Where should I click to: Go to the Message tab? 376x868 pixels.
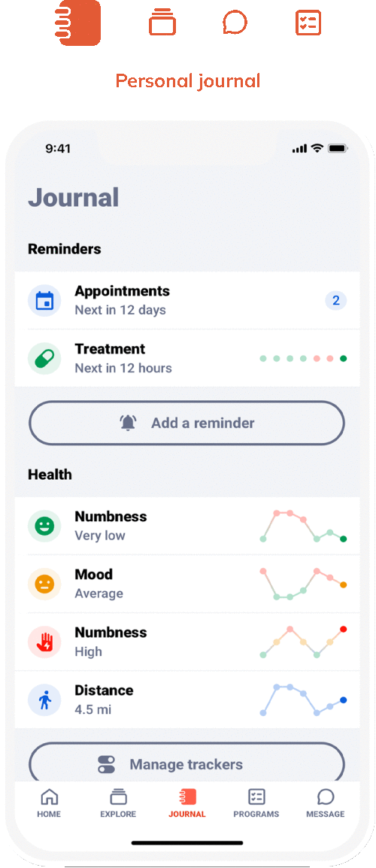[326, 803]
